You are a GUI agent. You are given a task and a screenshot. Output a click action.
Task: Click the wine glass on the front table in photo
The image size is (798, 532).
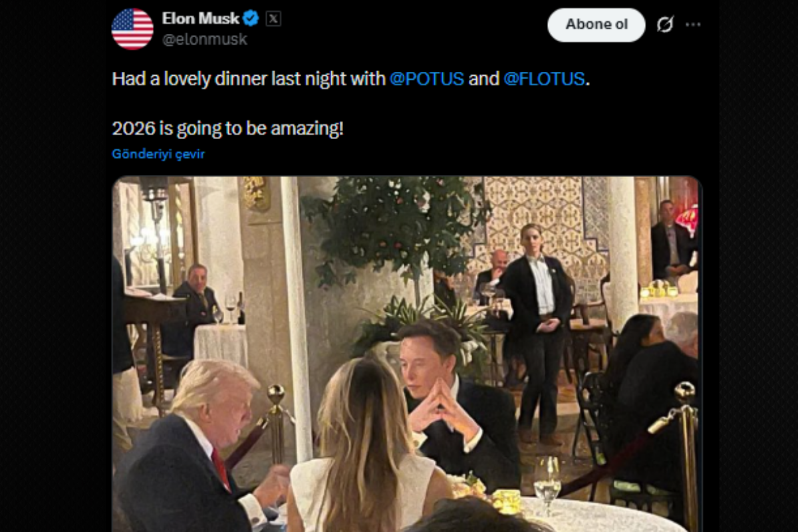pyautogui.click(x=547, y=479)
